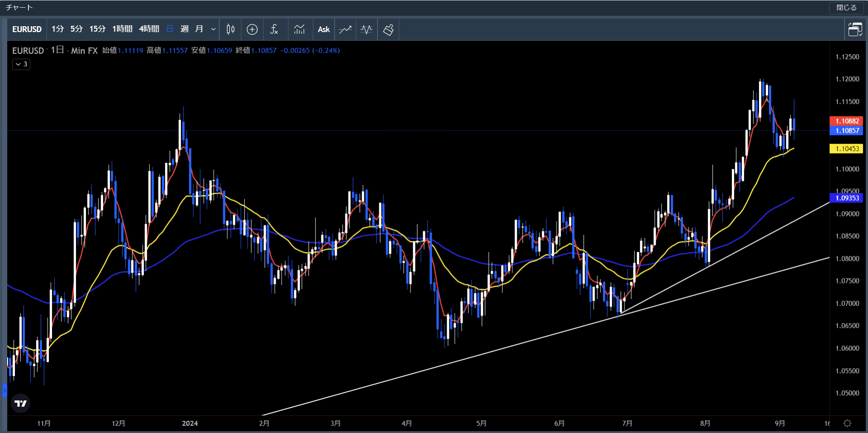
Task: Select the 4時間 timeframe
Action: 149,29
